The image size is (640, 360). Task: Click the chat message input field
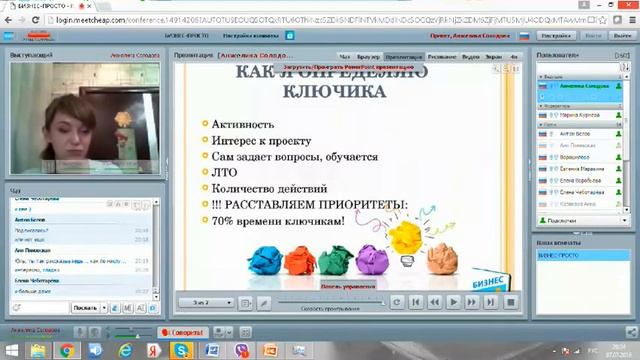[x=40, y=308]
